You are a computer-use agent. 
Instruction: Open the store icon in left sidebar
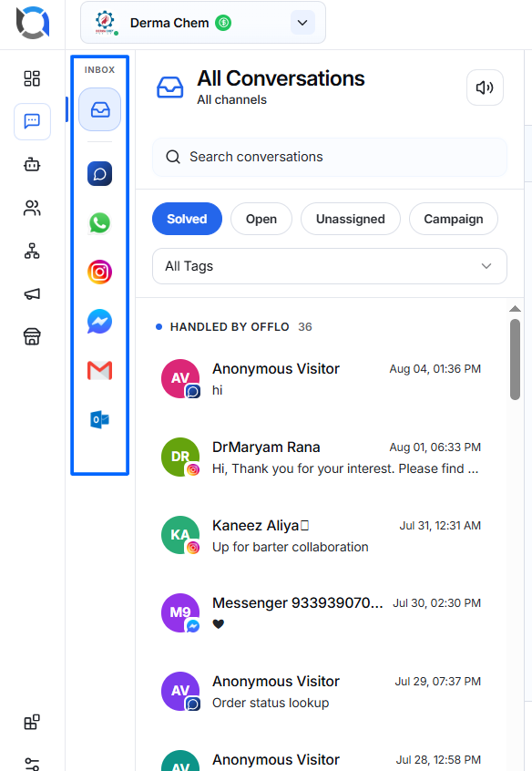pos(32,337)
